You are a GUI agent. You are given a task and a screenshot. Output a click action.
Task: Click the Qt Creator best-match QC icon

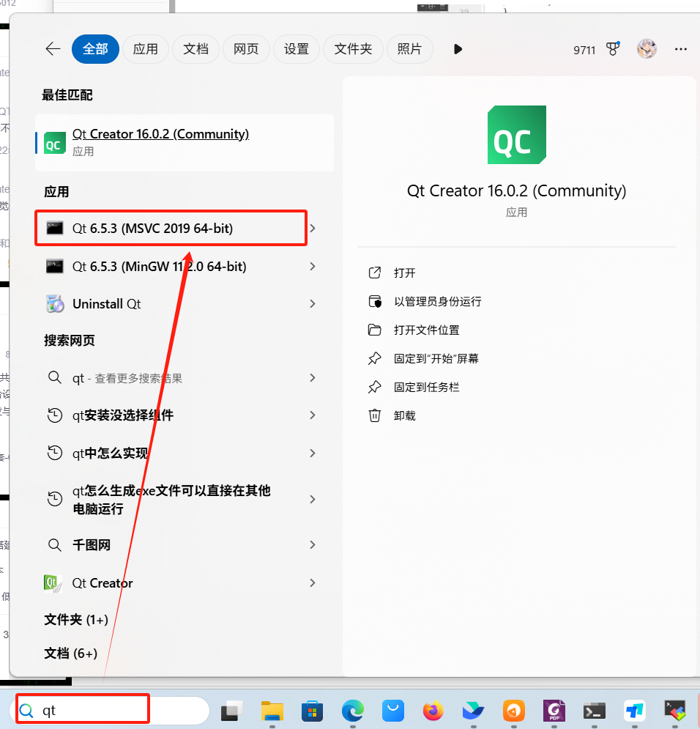[54, 143]
